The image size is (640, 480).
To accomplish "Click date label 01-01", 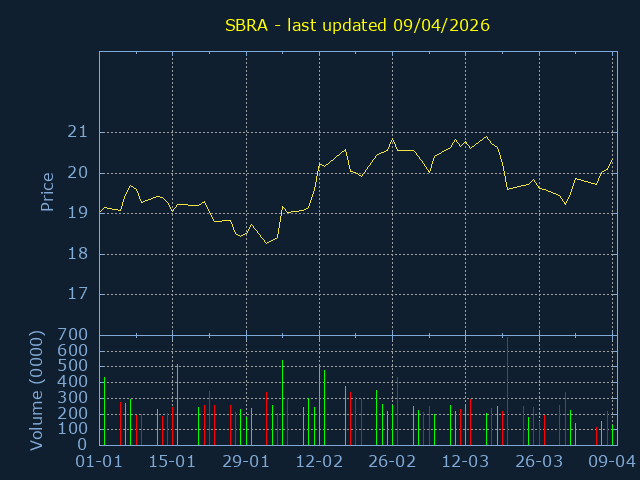I will coord(99,462).
